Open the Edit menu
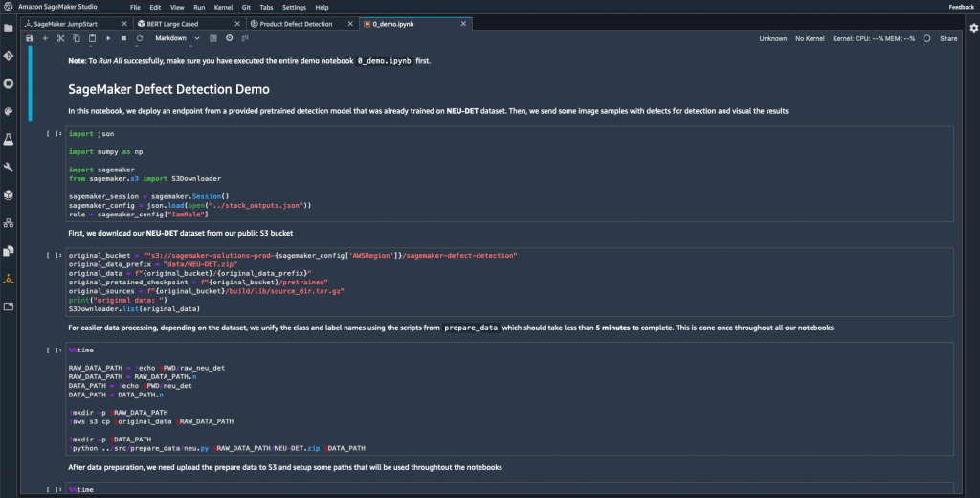This screenshot has height=498, width=980. click(x=155, y=8)
